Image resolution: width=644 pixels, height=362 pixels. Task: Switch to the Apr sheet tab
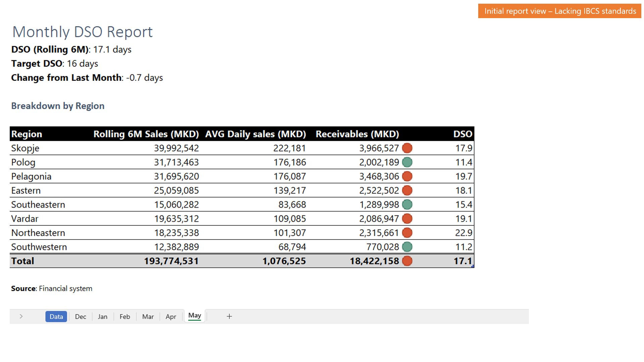pyautogui.click(x=171, y=316)
